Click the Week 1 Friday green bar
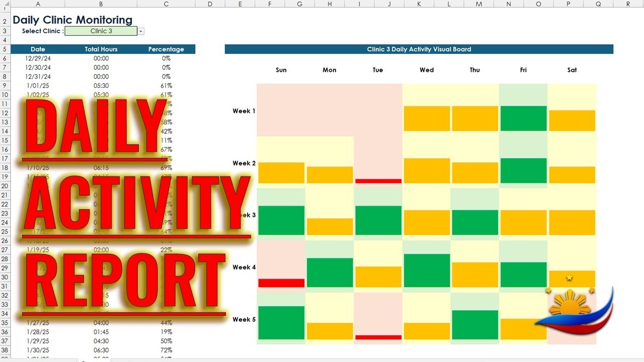Viewport: 644px width, 362px height. click(x=523, y=118)
